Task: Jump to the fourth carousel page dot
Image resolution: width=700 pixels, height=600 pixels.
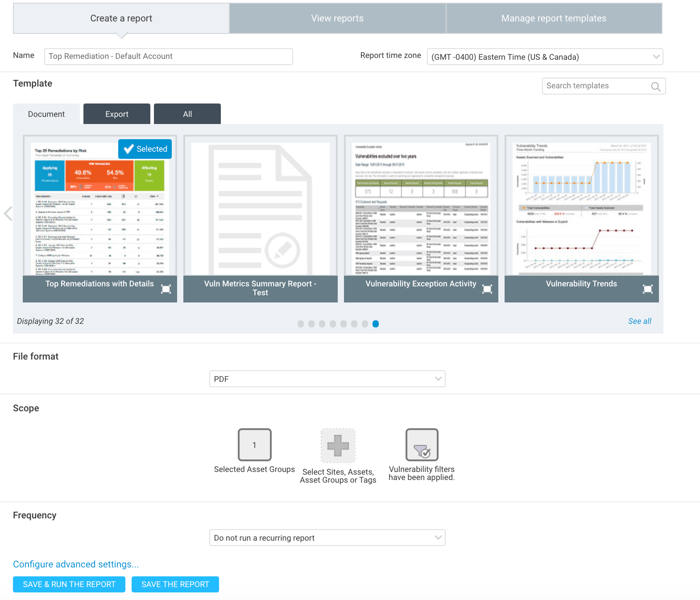Action: 333,324
